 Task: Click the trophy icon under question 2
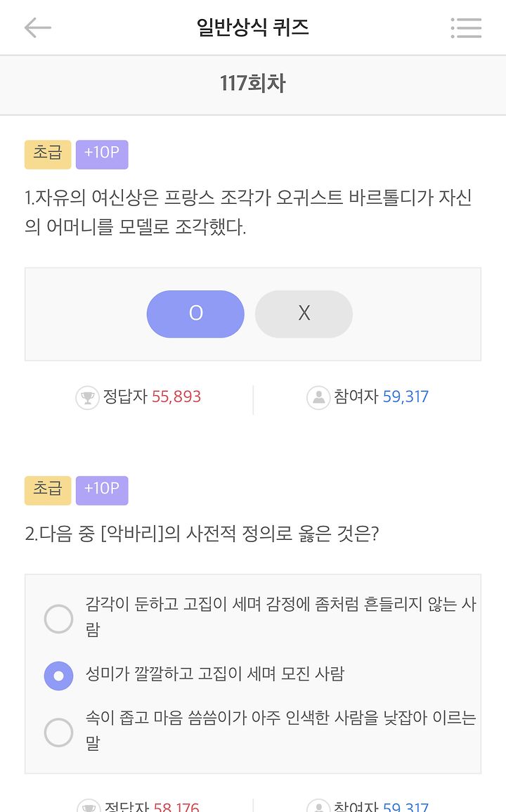[x=87, y=806]
